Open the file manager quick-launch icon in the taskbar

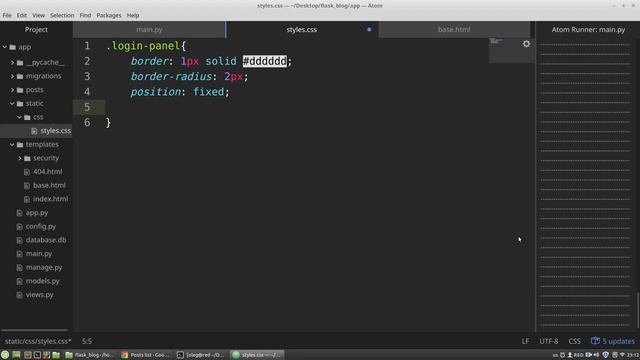click(x=56, y=355)
